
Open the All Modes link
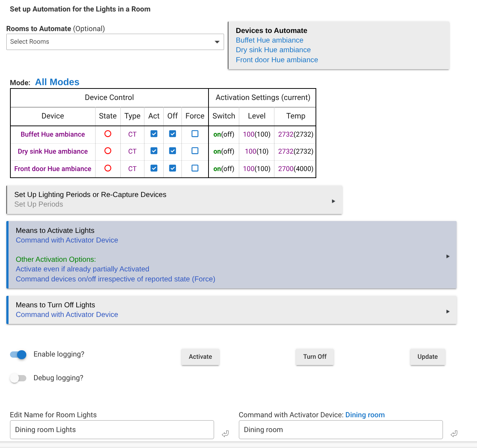pyautogui.click(x=57, y=82)
